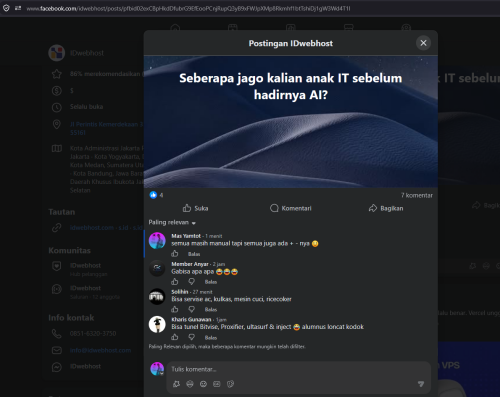Like Solihin's comment
Viewport: 500px width, 397px height.
pos(175,309)
